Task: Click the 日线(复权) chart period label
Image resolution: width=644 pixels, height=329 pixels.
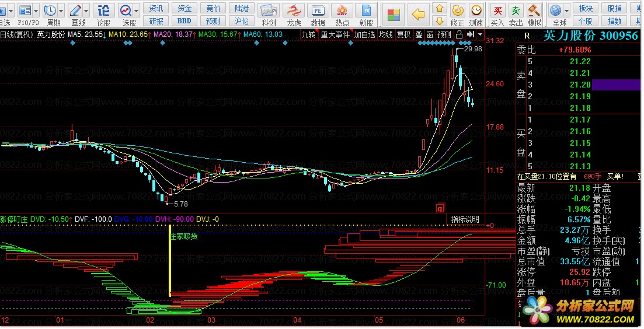Action: (x=16, y=34)
